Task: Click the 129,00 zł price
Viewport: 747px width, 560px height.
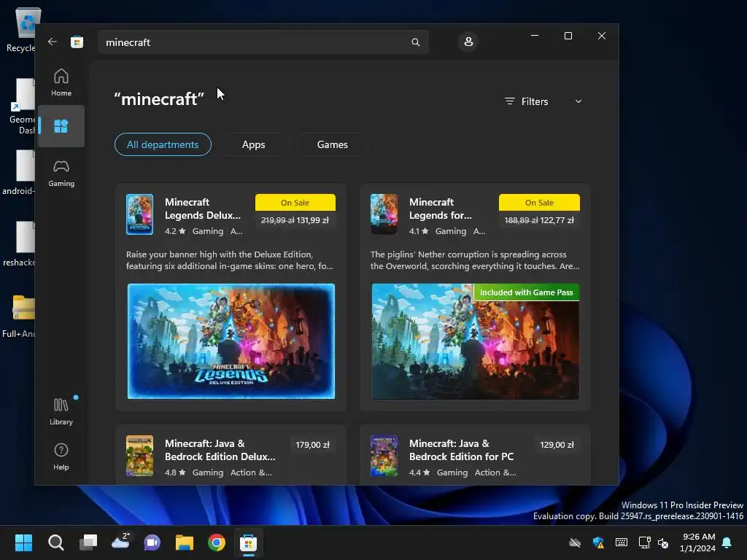Action: pos(557,445)
